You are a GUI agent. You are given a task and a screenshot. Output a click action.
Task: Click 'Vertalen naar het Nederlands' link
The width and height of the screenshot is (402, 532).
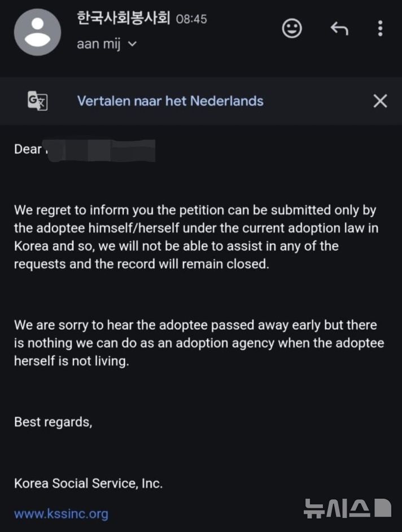[171, 101]
